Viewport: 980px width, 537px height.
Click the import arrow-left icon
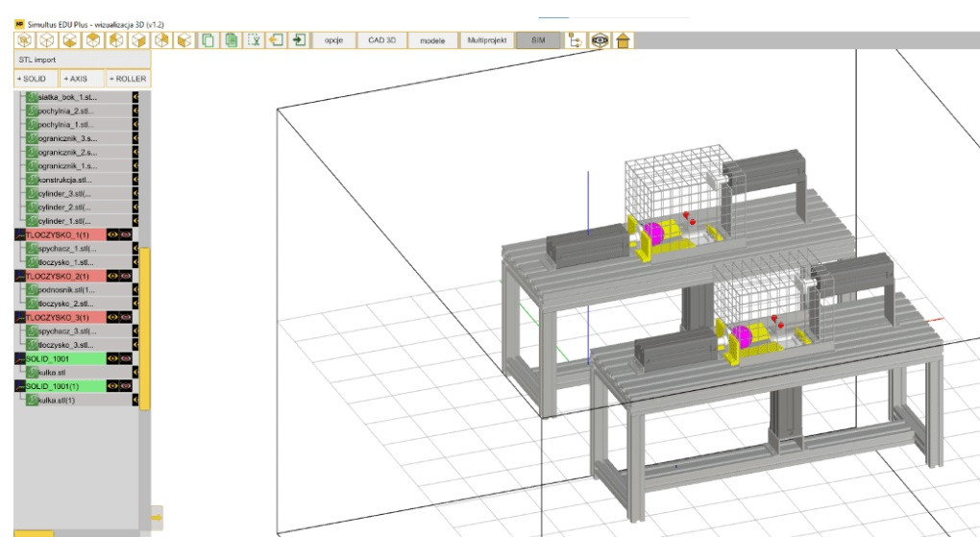277,40
